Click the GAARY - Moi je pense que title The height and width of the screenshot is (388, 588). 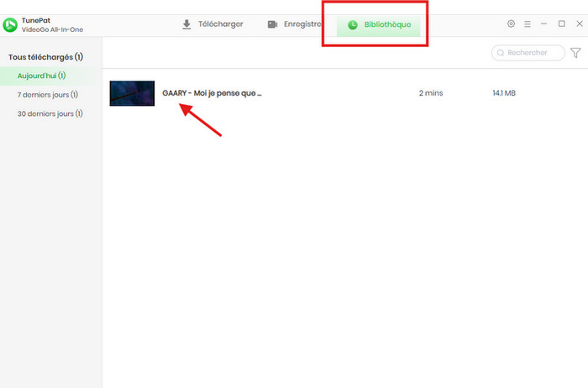pyautogui.click(x=212, y=93)
